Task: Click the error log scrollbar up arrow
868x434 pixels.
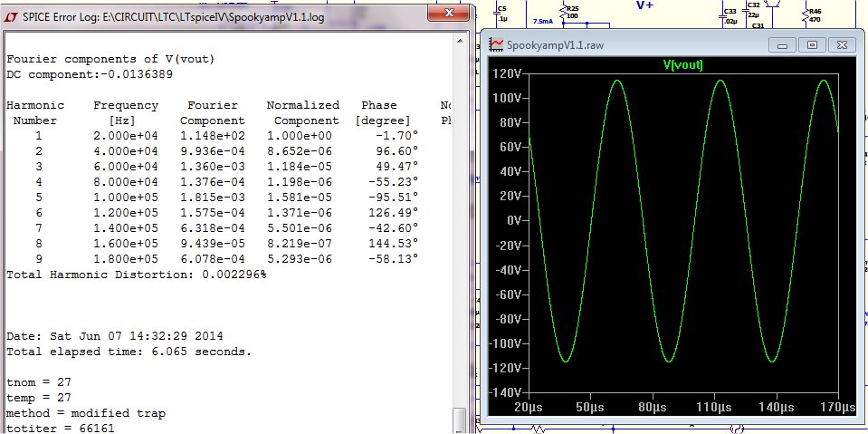Action: pos(459,40)
